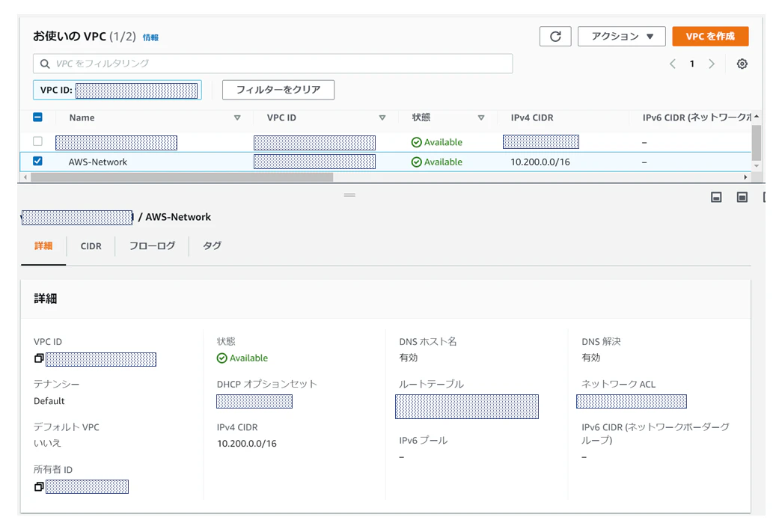Open the フローログ tab
This screenshot has width=782, height=532.
(152, 246)
